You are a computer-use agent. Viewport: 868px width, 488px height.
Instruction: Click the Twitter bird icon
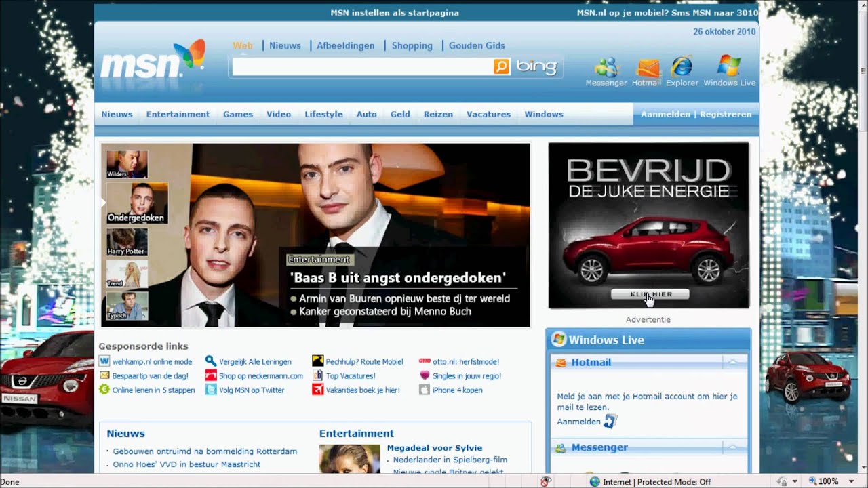coord(211,390)
